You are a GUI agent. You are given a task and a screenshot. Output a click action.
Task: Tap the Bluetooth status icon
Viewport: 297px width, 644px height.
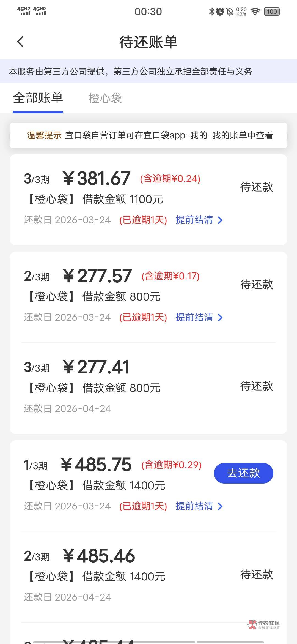coord(211,12)
